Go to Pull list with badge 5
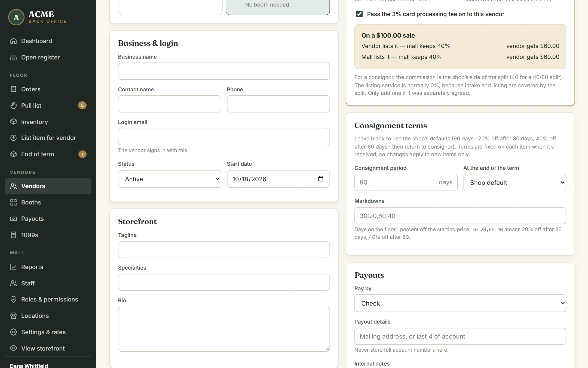Viewport: 588px width, 368px height. [48, 105]
